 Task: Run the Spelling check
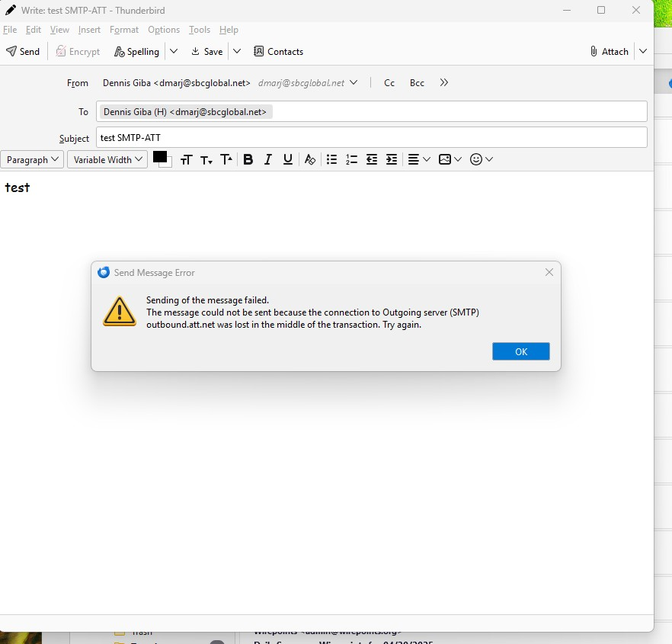click(136, 52)
